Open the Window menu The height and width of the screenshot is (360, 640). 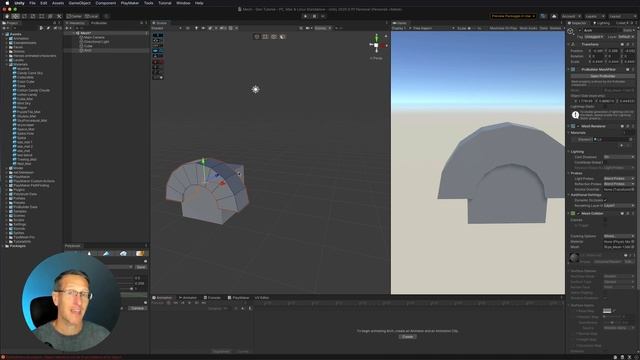183,3
